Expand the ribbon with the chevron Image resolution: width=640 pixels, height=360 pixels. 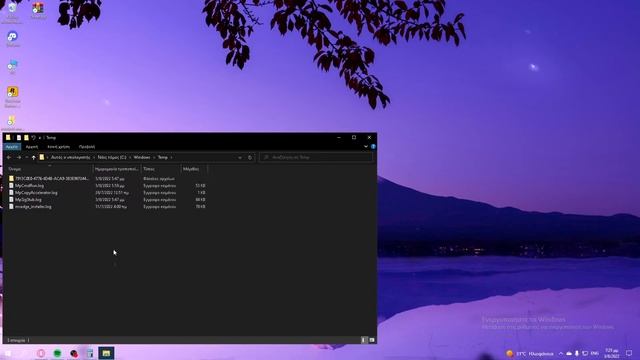coord(366,147)
